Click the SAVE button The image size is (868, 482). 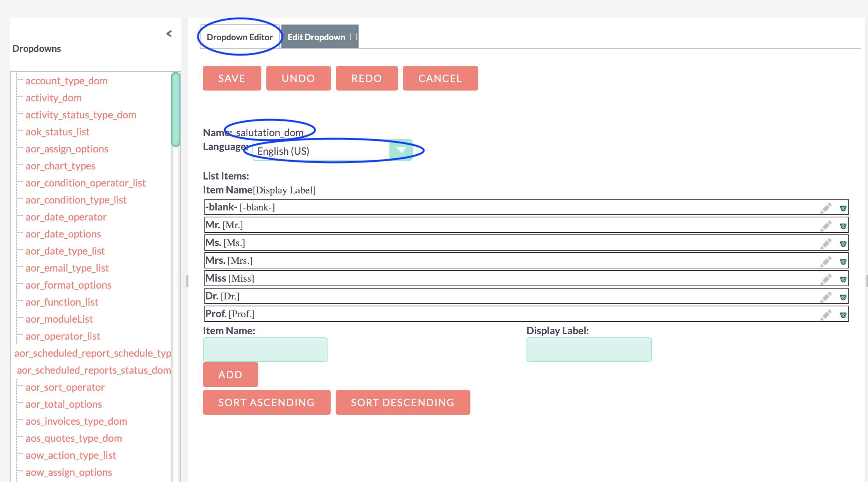click(232, 78)
